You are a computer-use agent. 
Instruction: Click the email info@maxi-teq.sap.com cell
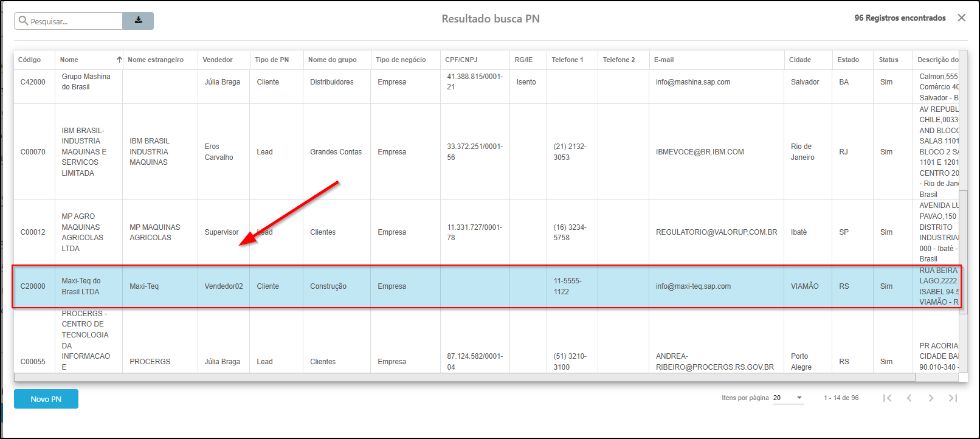pos(693,286)
